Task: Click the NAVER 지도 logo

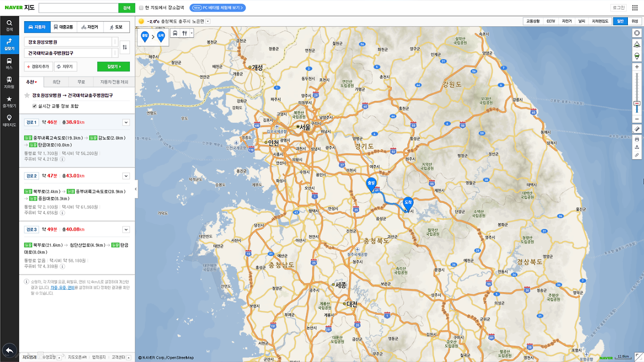Action: (x=20, y=8)
